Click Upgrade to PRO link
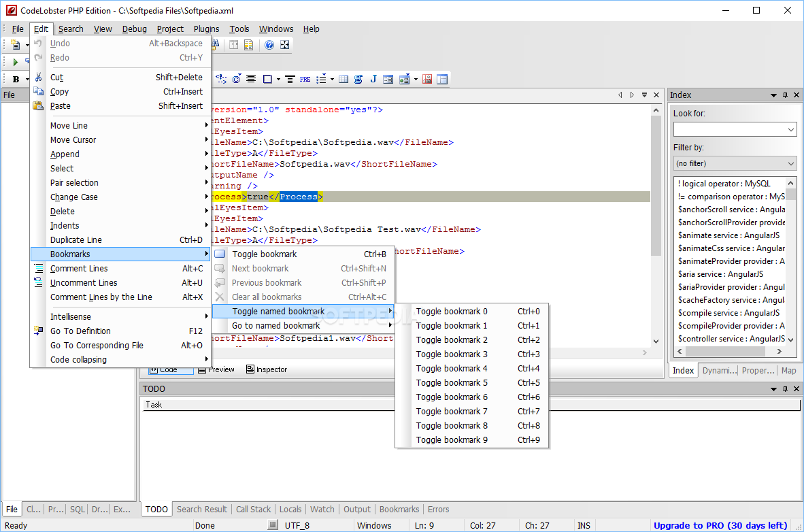This screenshot has width=804, height=532. coord(720,525)
